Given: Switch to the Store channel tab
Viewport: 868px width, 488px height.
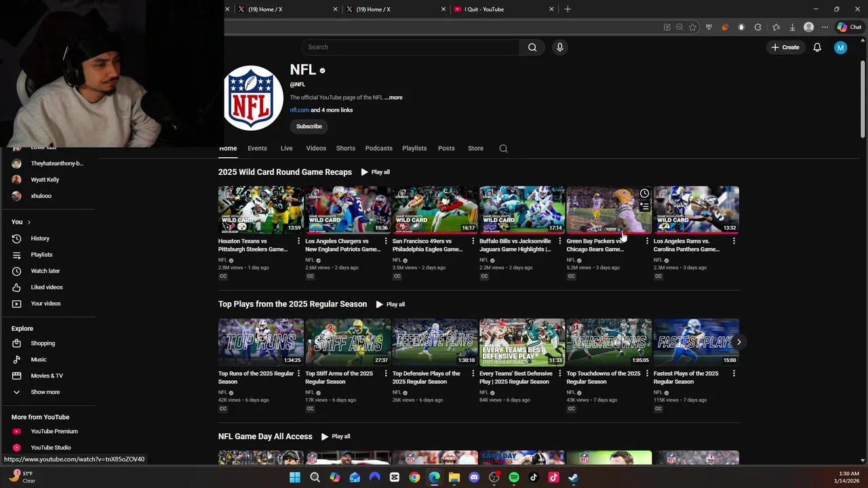Looking at the screenshot, I should coord(475,148).
